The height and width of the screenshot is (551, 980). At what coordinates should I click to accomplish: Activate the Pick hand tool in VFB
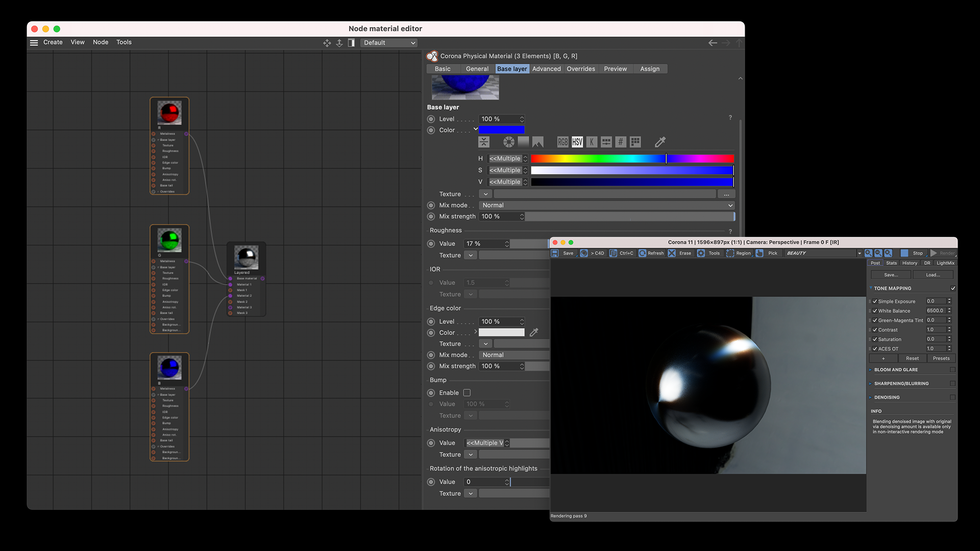pyautogui.click(x=759, y=253)
